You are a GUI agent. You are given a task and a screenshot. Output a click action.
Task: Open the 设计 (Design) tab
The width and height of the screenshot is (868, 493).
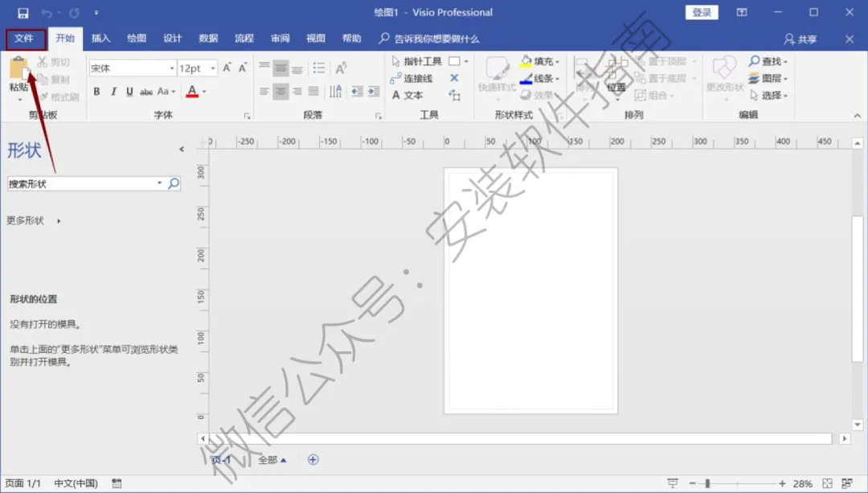(x=173, y=39)
